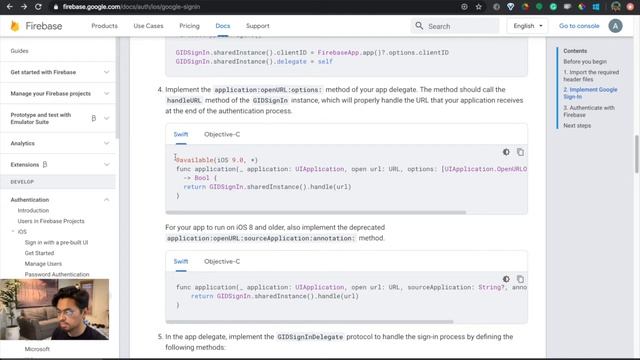The image size is (640, 360).
Task: Bookmark this page with the star icon
Action: pyautogui.click(x=479, y=7)
